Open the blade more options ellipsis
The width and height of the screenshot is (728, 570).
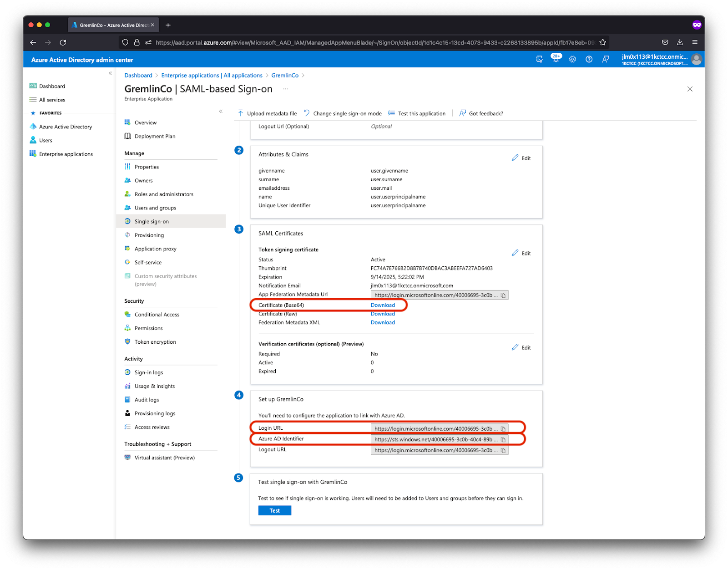(285, 89)
